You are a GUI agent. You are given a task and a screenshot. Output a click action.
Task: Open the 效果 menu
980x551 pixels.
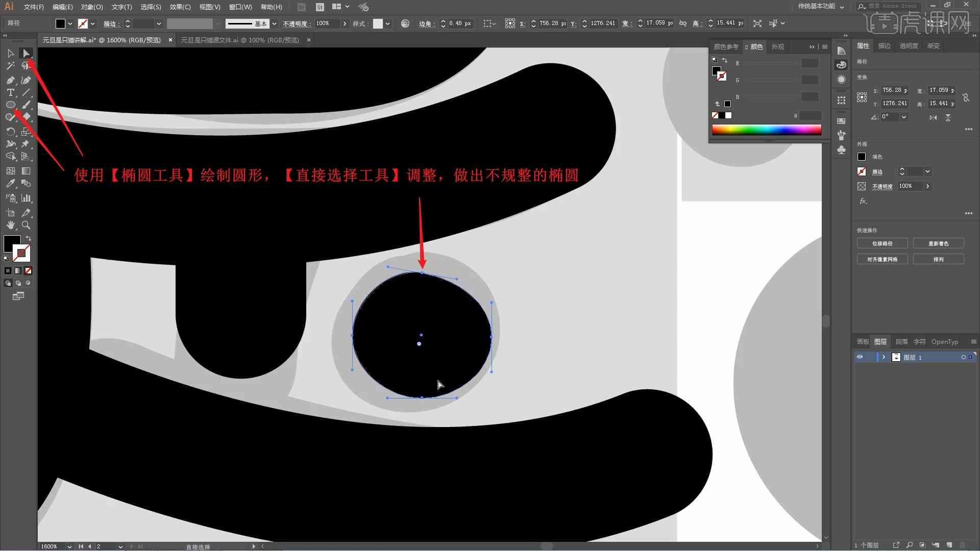[178, 7]
